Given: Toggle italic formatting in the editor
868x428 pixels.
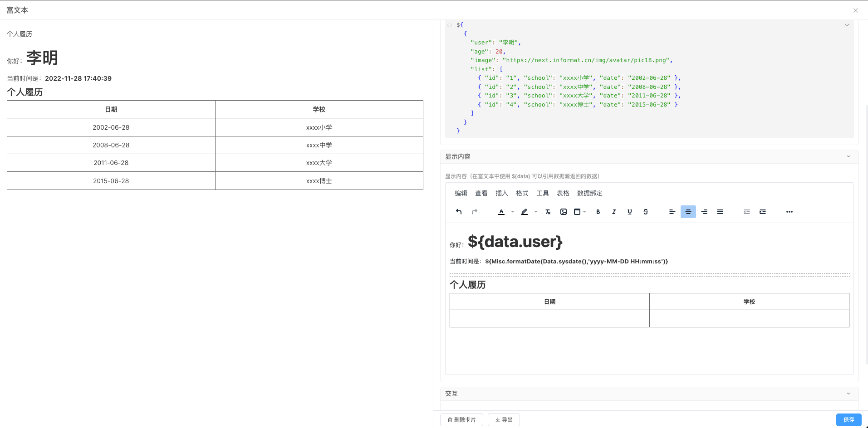Looking at the screenshot, I should pyautogui.click(x=614, y=212).
